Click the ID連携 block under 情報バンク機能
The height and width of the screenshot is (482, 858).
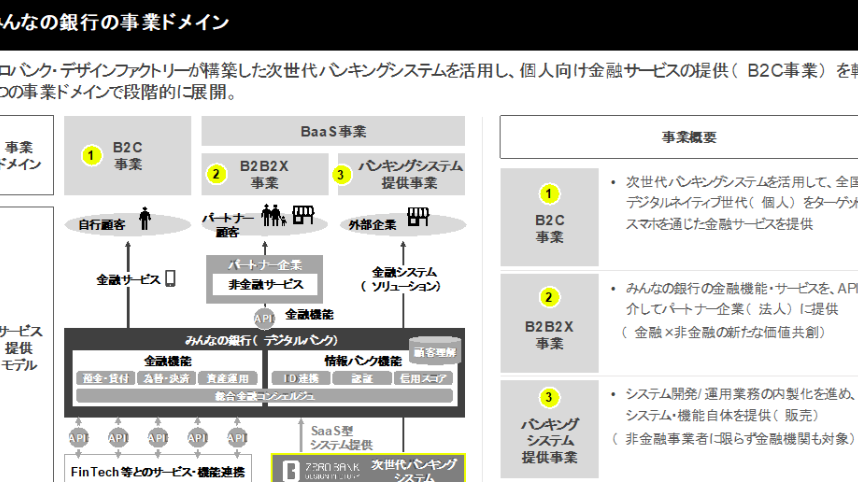click(x=300, y=378)
